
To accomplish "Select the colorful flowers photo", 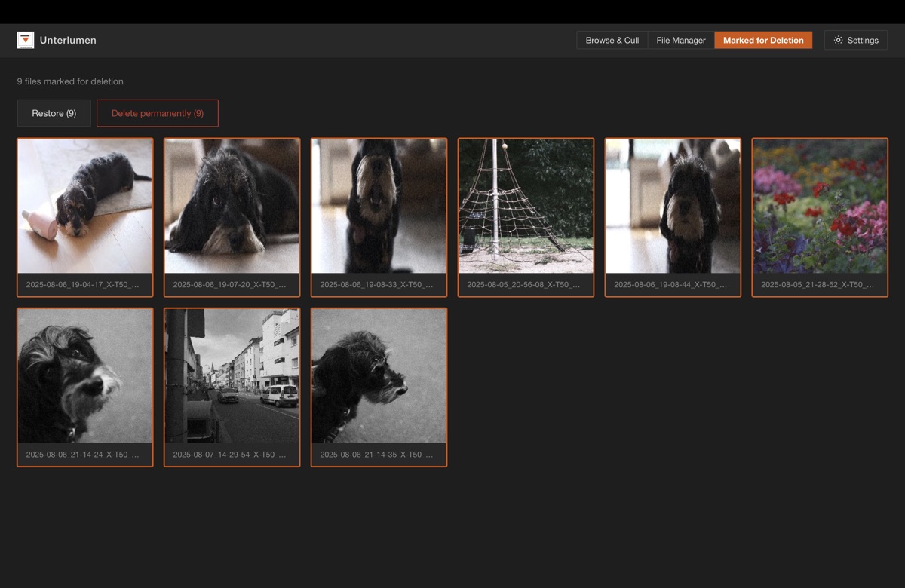I will point(820,206).
